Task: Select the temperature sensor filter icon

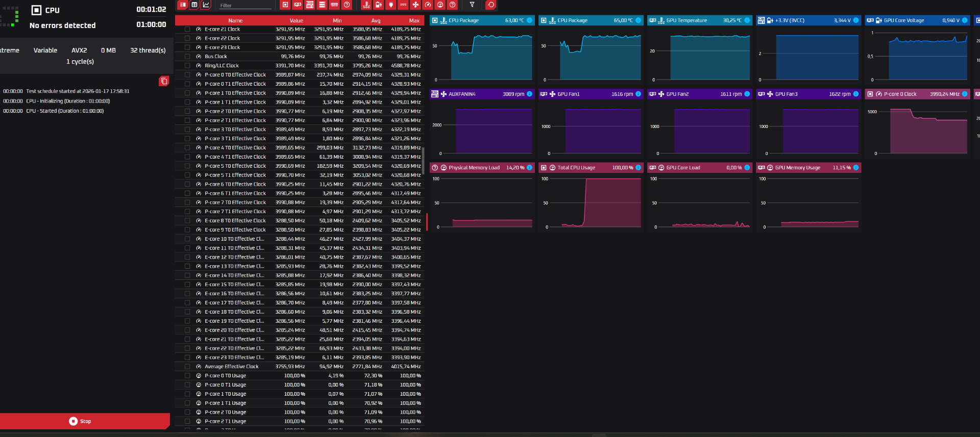Action: tap(366, 5)
